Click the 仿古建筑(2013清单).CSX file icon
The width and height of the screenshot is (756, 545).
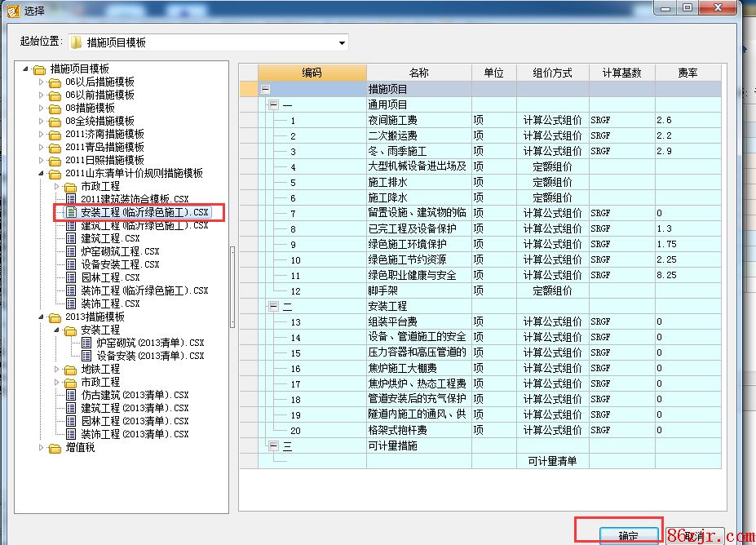coord(71,395)
